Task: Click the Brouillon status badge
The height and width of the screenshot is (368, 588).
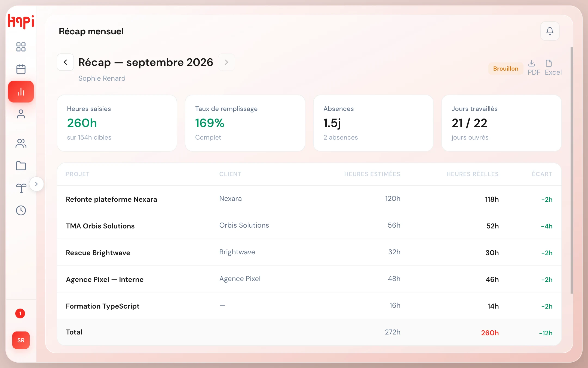Action: pyautogui.click(x=506, y=69)
